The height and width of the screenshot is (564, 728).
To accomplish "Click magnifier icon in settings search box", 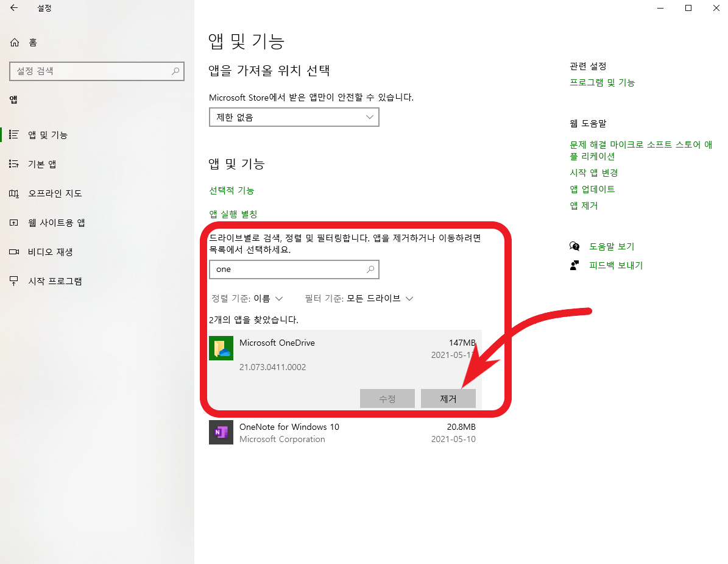I will pyautogui.click(x=175, y=71).
